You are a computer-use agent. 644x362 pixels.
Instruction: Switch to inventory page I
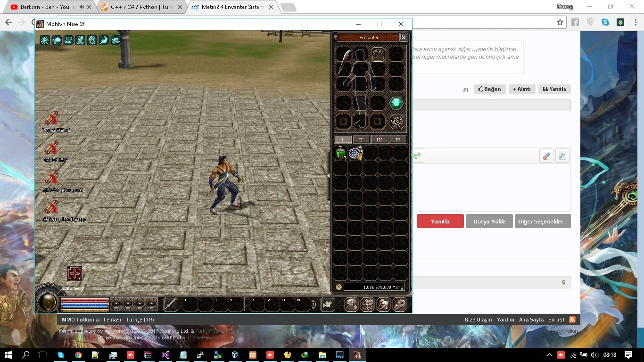pyautogui.click(x=343, y=140)
